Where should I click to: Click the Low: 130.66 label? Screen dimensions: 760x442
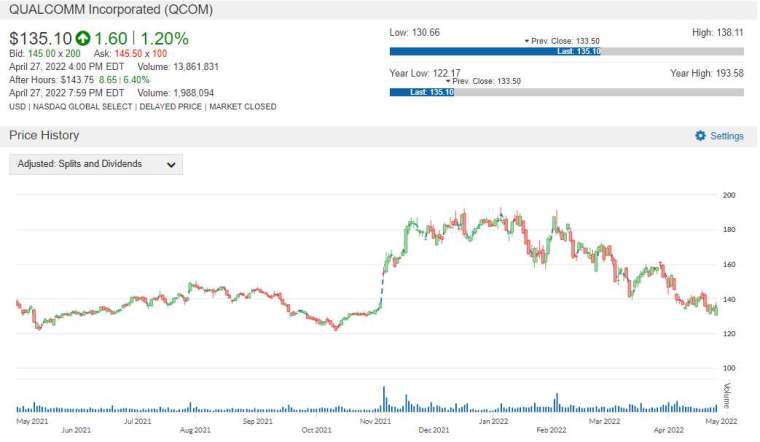(414, 32)
